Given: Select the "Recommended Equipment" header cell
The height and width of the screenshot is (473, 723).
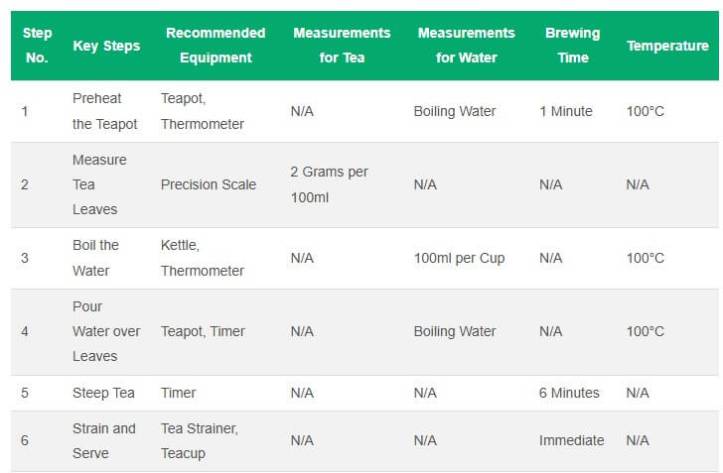Looking at the screenshot, I should 215,46.
